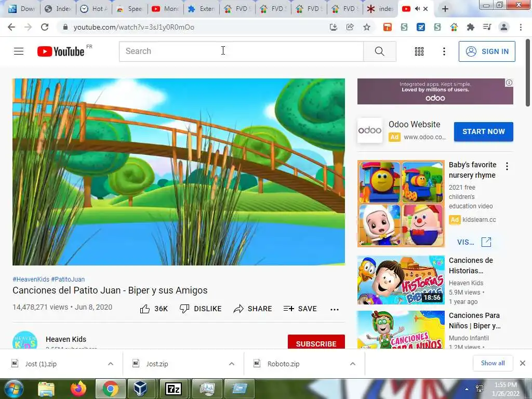Open Canciones de Historias video thumbnail
This screenshot has height=399, width=532.
(x=401, y=280)
